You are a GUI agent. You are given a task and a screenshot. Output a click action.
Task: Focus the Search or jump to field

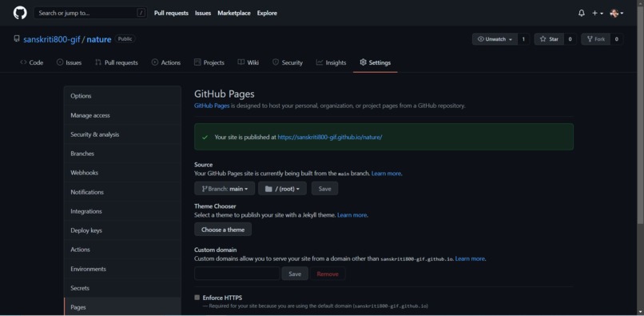click(x=90, y=13)
